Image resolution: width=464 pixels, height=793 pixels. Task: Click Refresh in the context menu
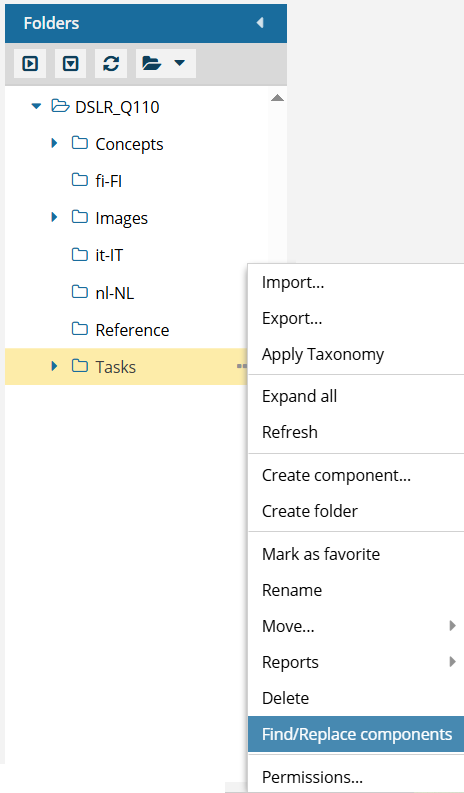[356, 432]
